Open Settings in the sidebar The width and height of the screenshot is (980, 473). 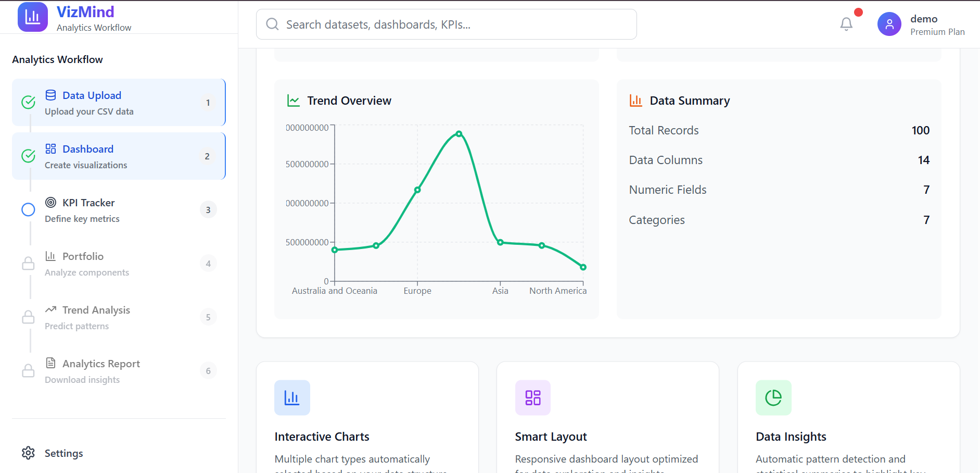(x=119, y=453)
